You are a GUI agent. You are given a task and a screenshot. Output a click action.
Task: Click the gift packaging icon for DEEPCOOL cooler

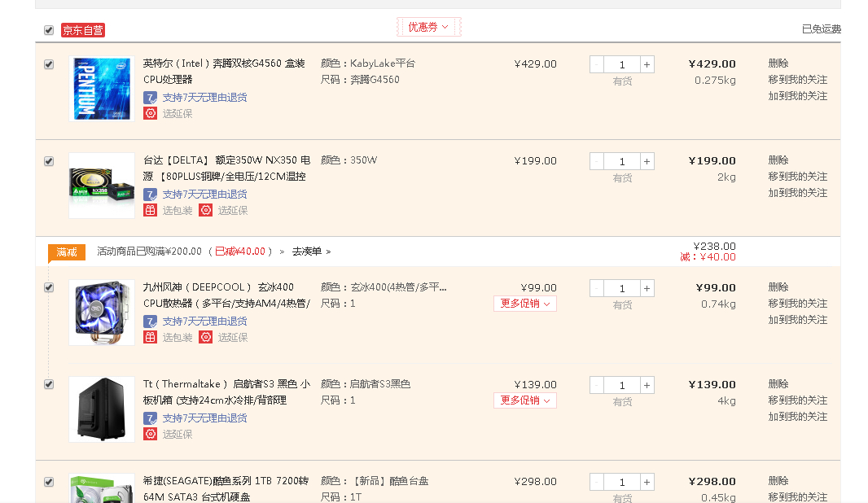(x=150, y=337)
